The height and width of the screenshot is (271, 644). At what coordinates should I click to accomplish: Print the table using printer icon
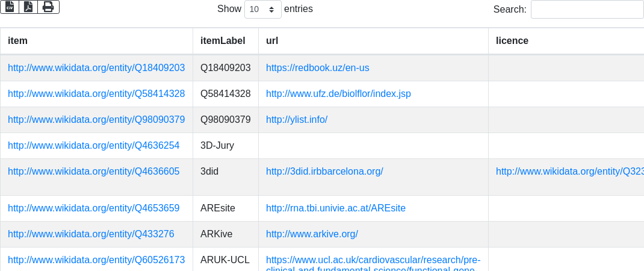click(49, 7)
